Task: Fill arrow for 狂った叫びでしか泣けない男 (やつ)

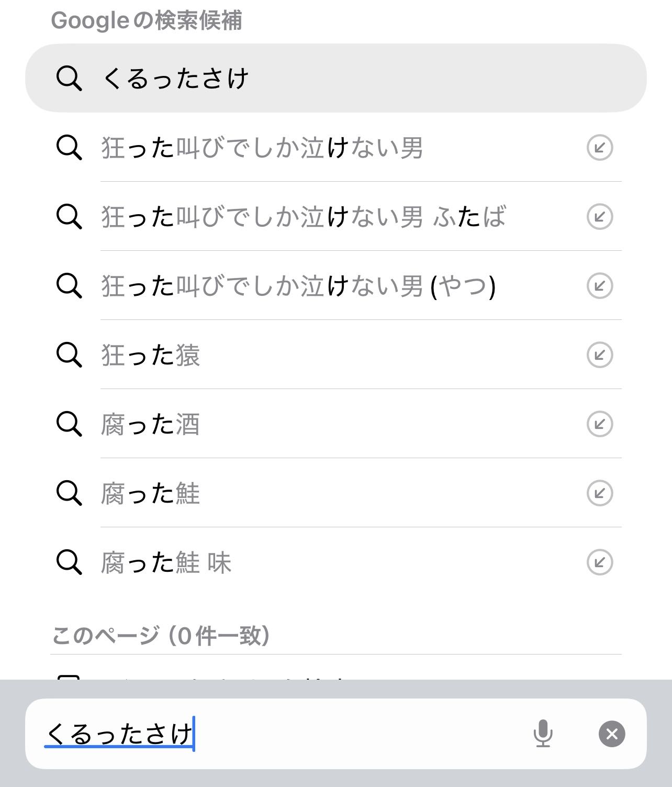Action: pyautogui.click(x=599, y=286)
